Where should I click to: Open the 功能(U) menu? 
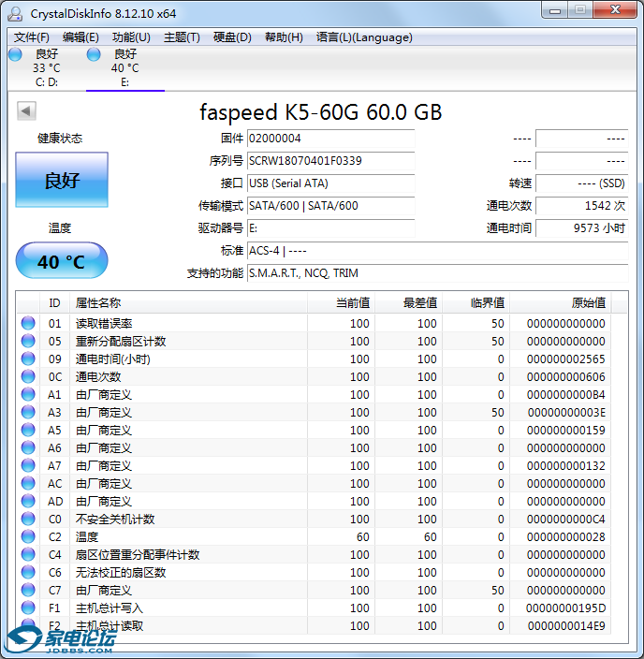[x=131, y=37]
